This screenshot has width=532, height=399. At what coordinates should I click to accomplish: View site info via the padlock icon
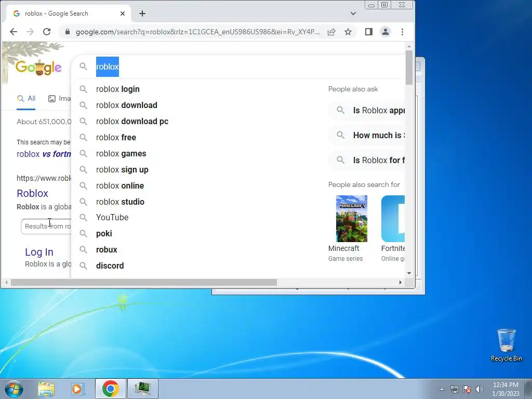point(67,32)
